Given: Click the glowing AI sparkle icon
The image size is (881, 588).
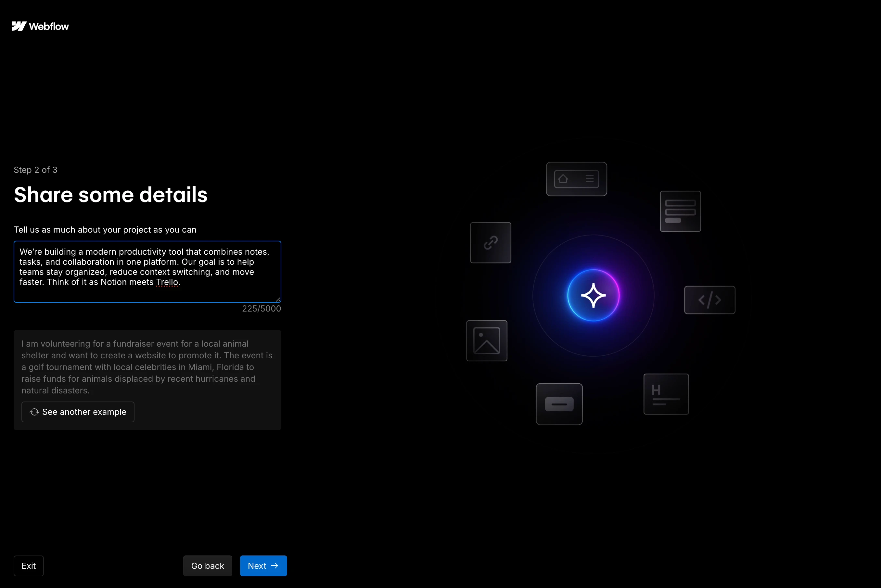Looking at the screenshot, I should [593, 296].
